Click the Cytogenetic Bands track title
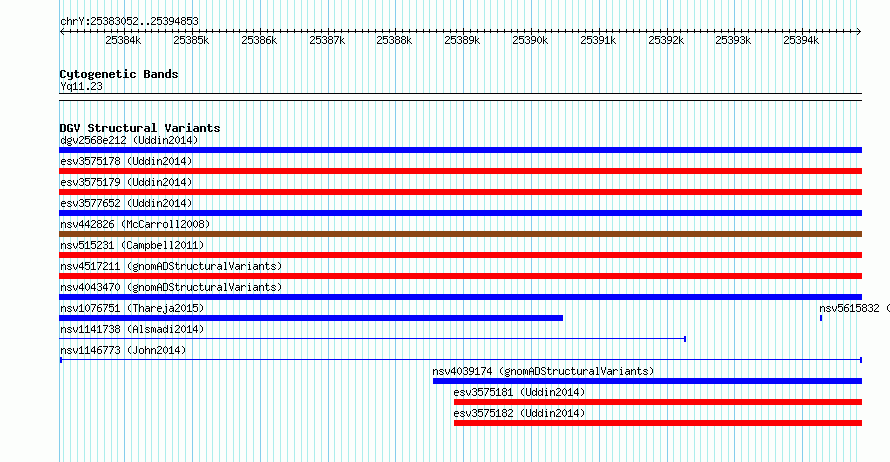The height and width of the screenshot is (462, 890). coord(119,74)
